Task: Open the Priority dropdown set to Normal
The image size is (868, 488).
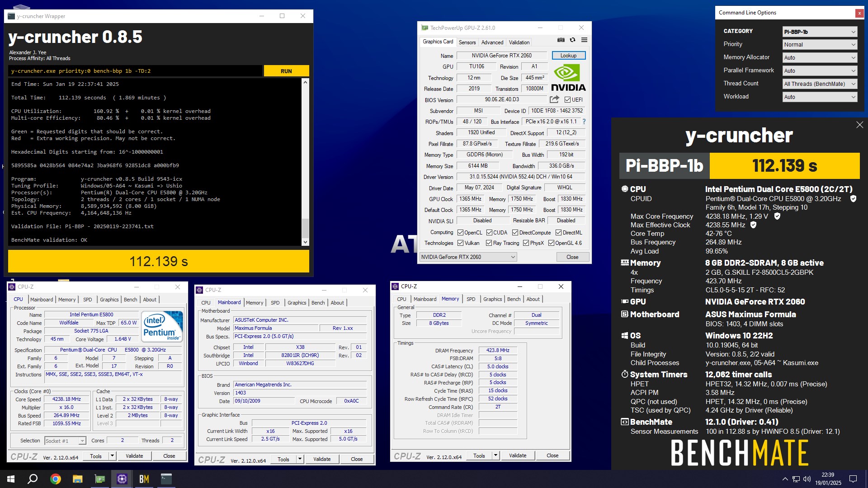Action: click(x=820, y=45)
